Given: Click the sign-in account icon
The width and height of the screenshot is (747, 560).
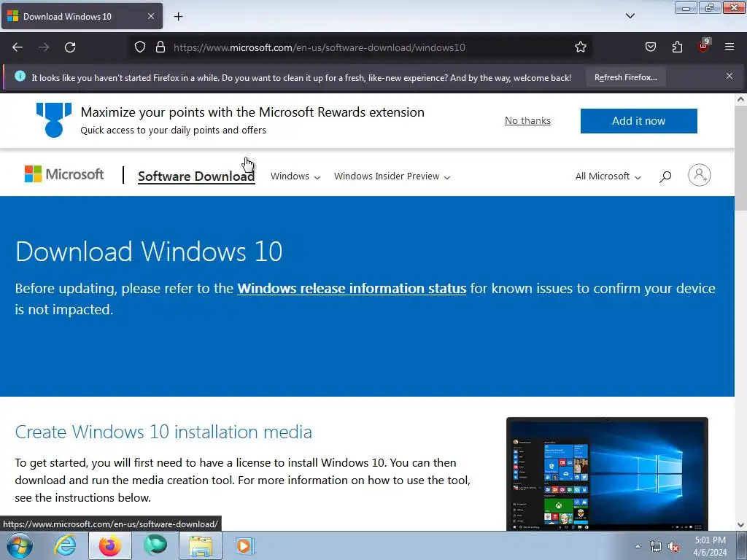Looking at the screenshot, I should [x=699, y=175].
